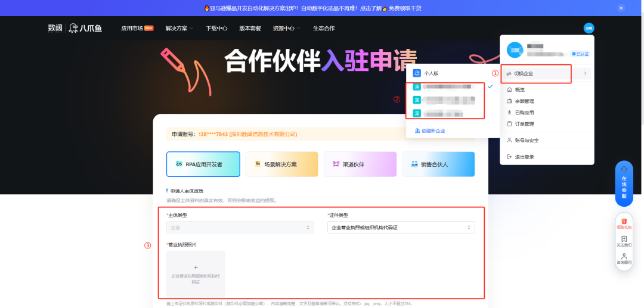644x308 pixels.
Task: Click the code icon on RPA应用开发者
Action: [x=179, y=164]
